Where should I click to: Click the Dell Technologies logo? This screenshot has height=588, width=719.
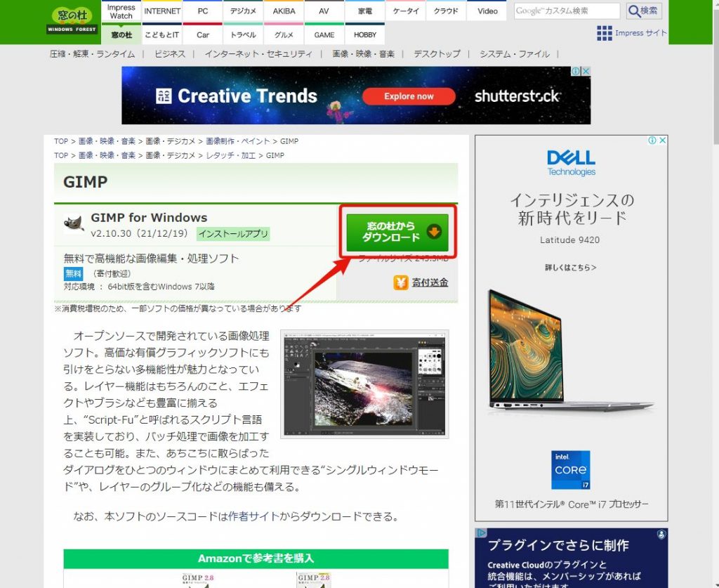(x=571, y=162)
